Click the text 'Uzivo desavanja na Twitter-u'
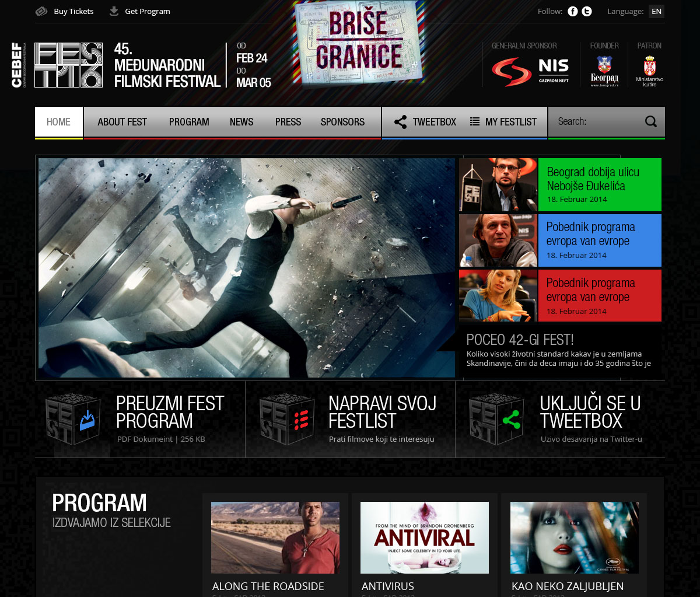Image resolution: width=700 pixels, height=597 pixels. tap(591, 439)
